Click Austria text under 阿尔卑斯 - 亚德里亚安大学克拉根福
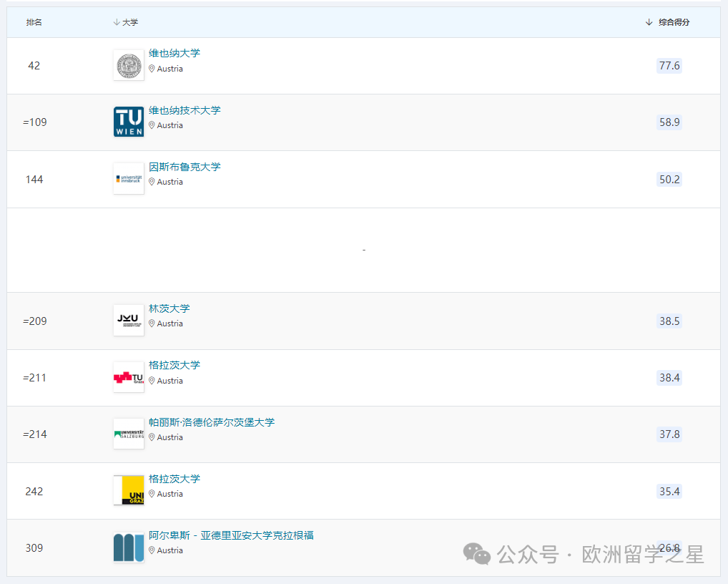The image size is (728, 584). coord(170,550)
